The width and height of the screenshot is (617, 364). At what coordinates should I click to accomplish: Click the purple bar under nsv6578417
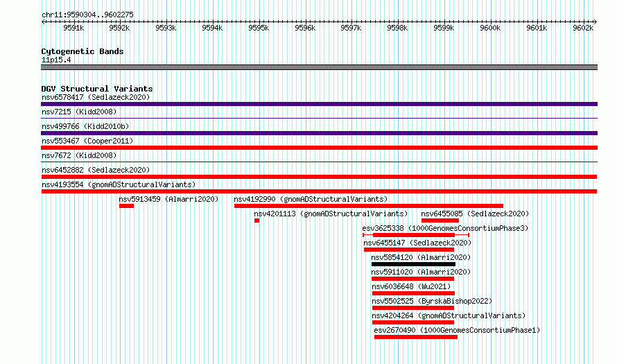point(319,104)
